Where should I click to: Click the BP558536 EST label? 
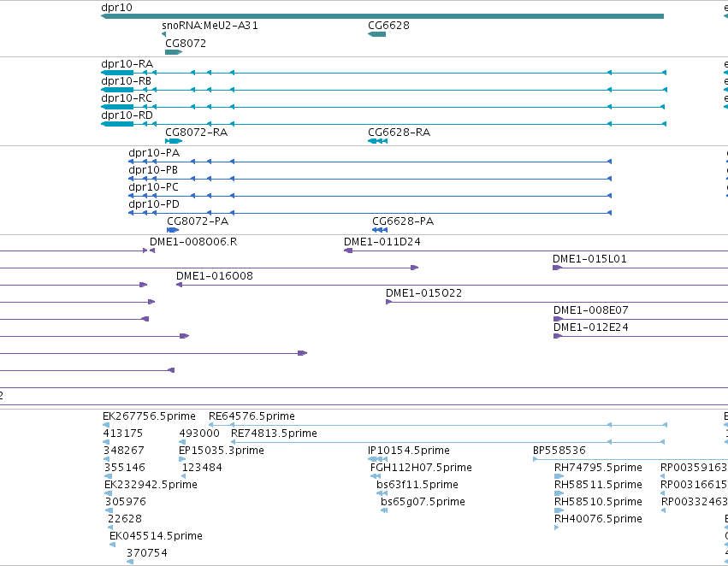tap(559, 451)
